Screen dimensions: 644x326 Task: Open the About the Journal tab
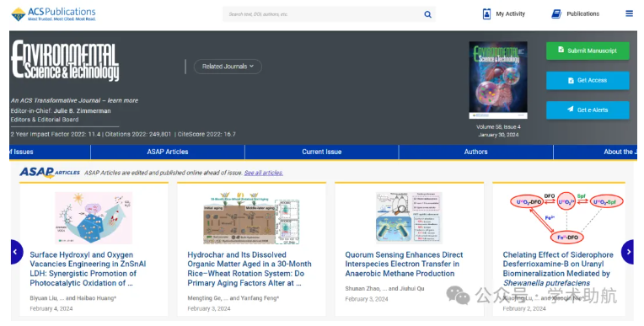596,152
